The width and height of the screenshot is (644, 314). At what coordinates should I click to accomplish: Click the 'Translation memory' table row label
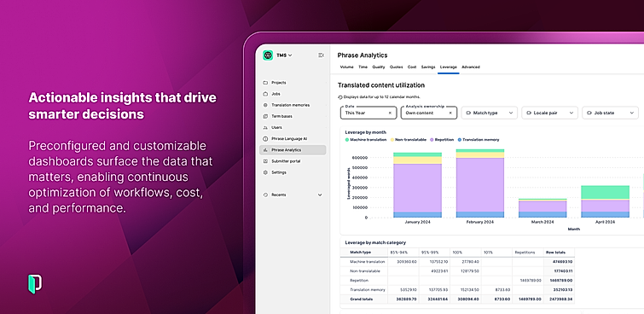point(367,290)
